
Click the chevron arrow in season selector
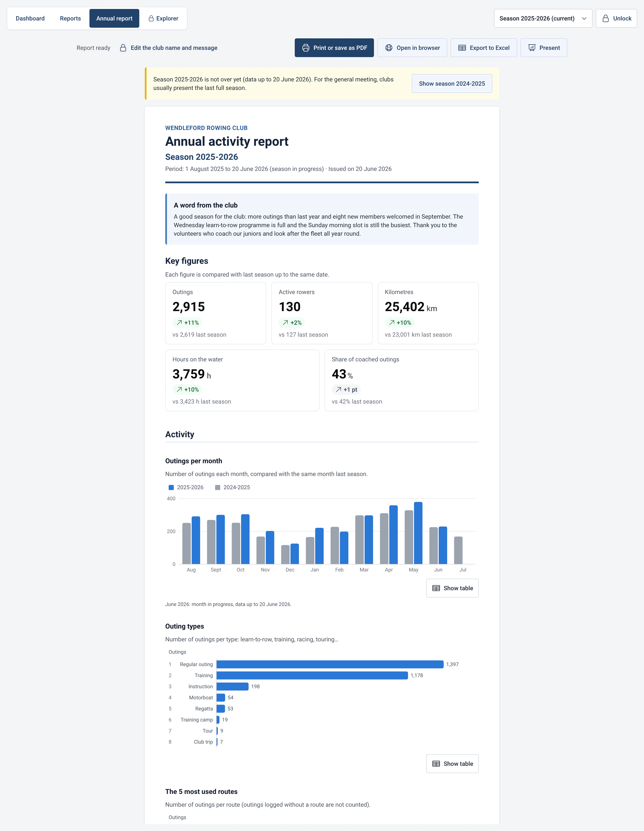coord(584,18)
